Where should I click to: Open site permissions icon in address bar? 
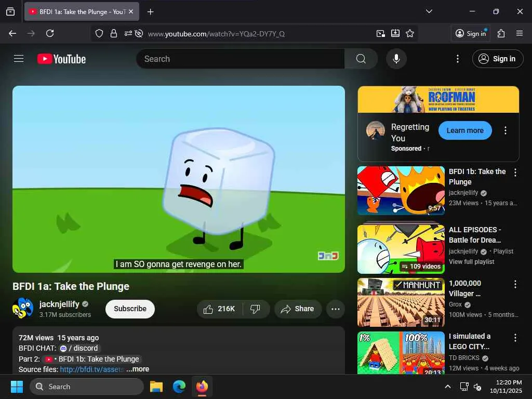128,33
